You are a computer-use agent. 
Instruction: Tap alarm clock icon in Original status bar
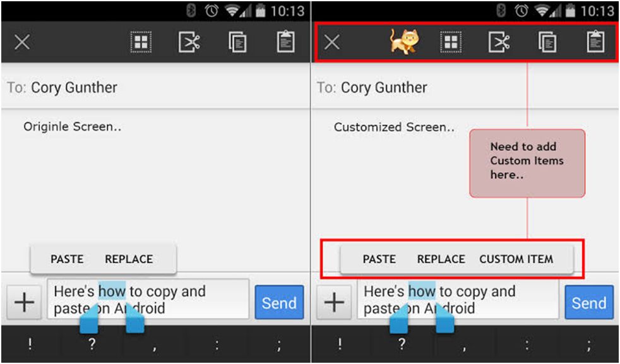pos(212,11)
